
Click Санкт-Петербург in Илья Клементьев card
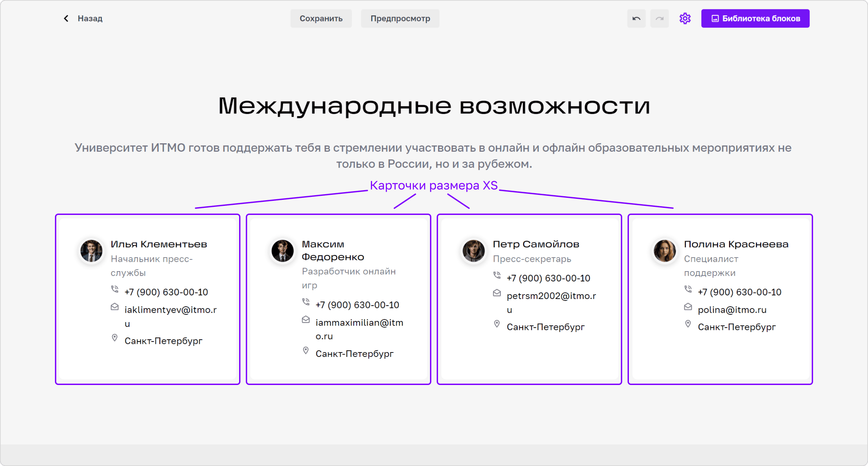point(163,341)
